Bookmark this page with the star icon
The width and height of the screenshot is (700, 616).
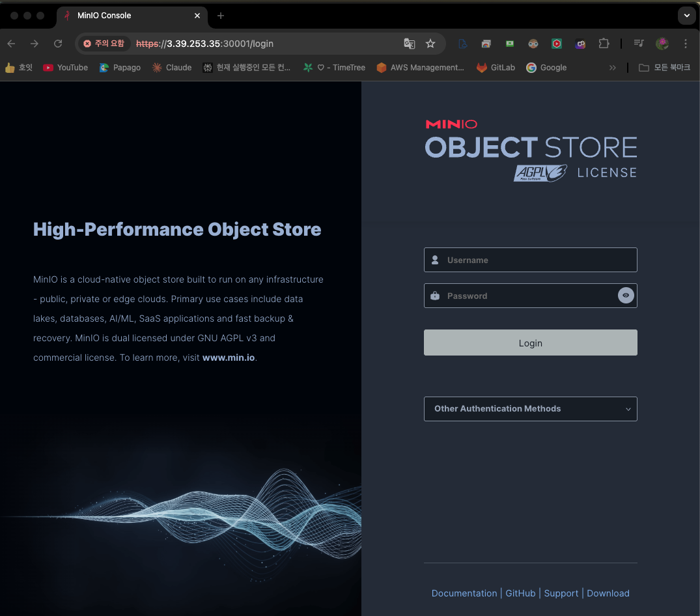430,43
